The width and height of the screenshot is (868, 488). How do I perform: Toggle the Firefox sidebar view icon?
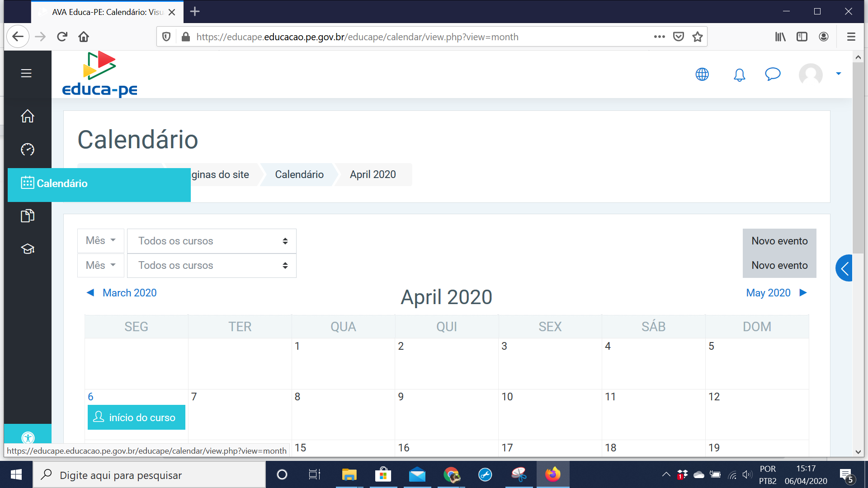pos(802,37)
